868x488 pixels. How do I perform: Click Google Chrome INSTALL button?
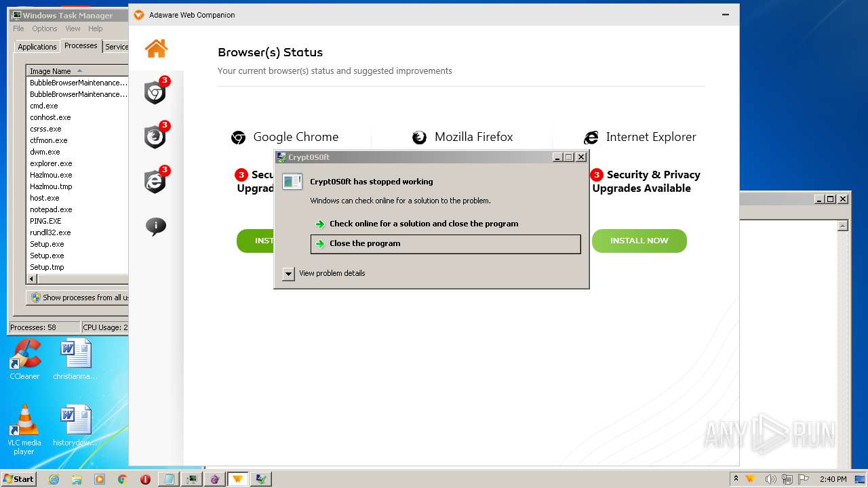(x=255, y=241)
